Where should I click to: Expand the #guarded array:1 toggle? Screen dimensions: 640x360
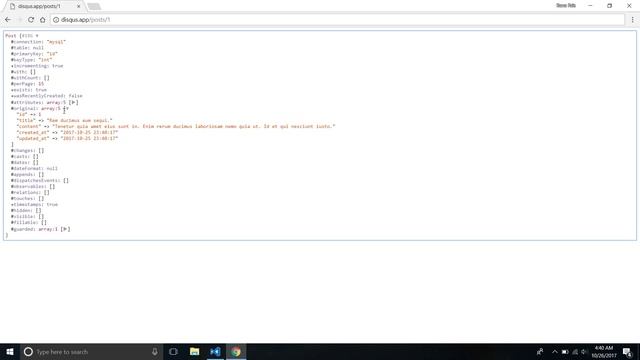(65, 229)
